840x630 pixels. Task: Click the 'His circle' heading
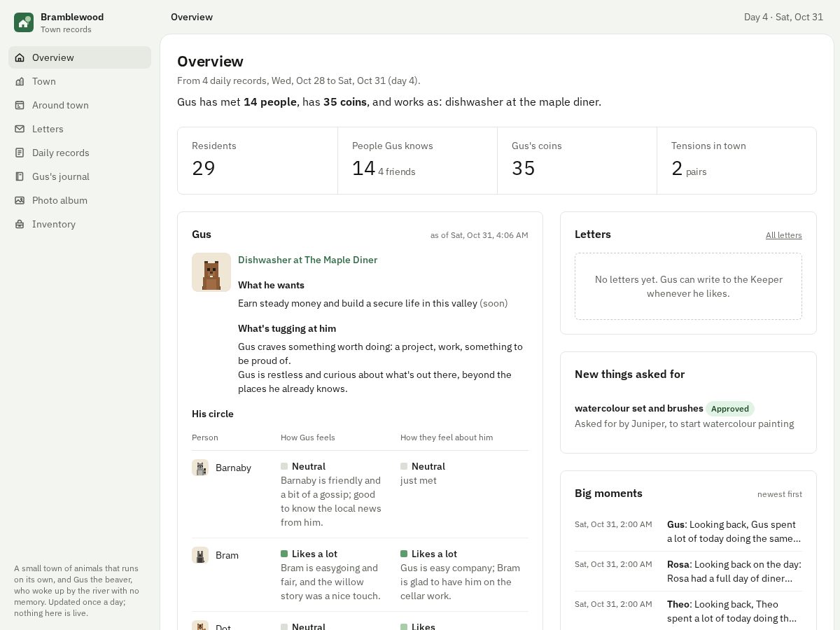(213, 414)
